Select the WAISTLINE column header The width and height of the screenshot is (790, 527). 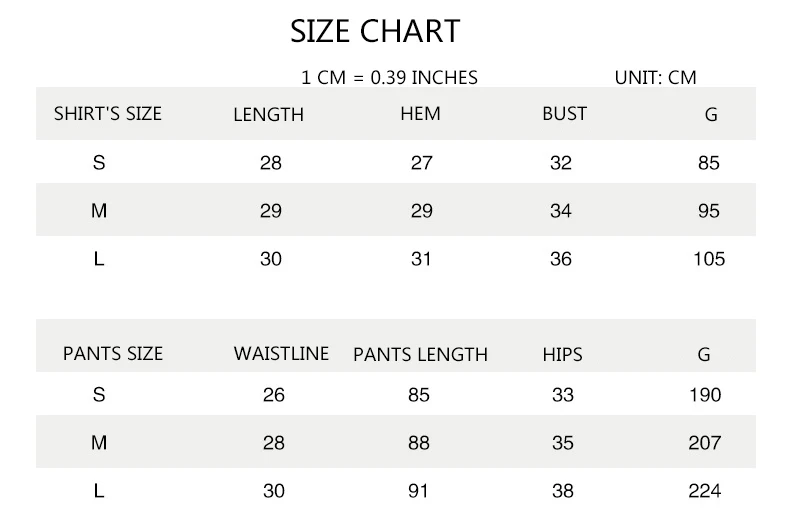tap(281, 354)
